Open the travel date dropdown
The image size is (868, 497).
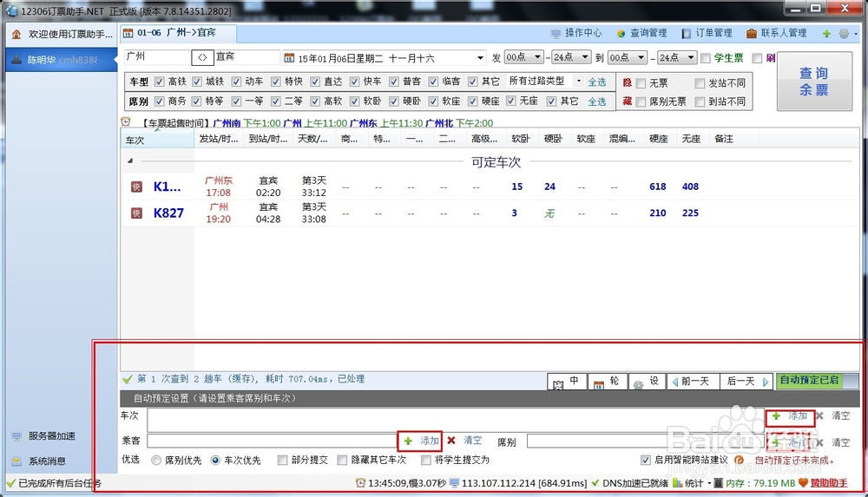point(479,57)
